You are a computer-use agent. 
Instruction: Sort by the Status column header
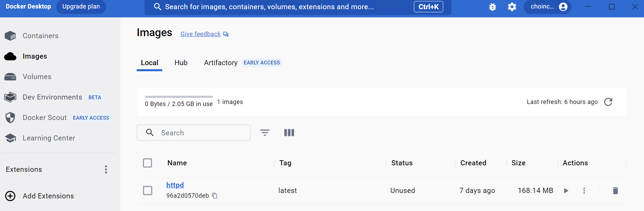[x=402, y=163]
